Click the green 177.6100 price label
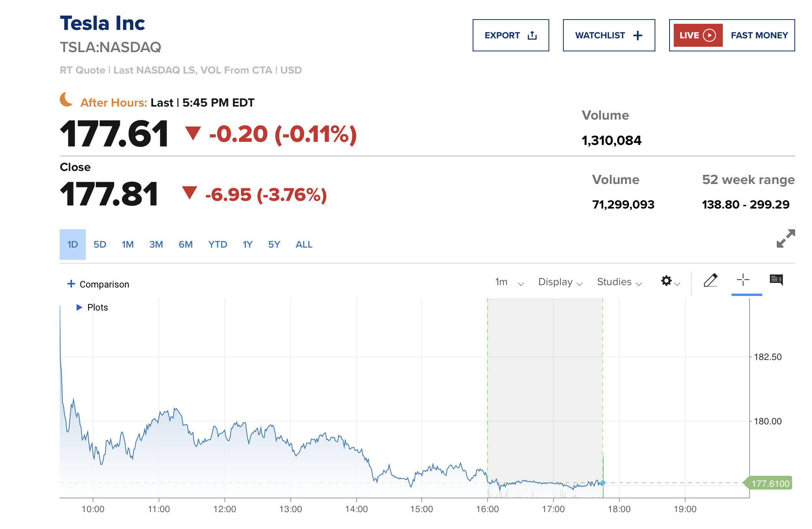Image resolution: width=812 pixels, height=529 pixels. (770, 483)
